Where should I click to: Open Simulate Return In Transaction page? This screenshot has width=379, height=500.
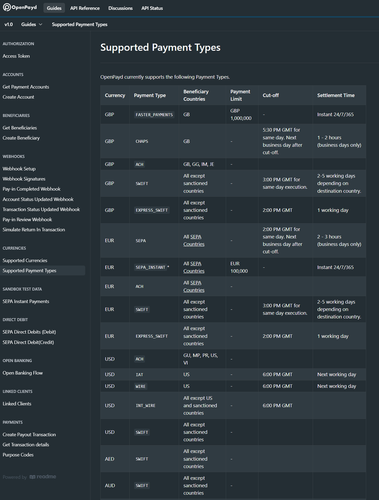(x=34, y=230)
